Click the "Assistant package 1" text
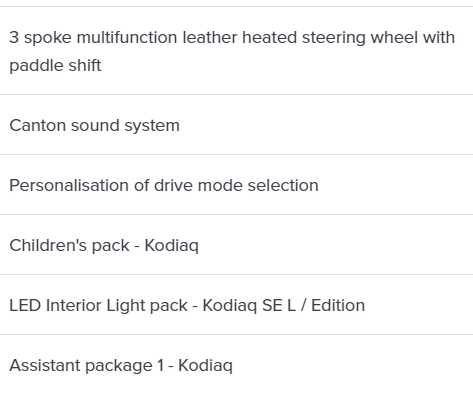Image resolution: width=473 pixels, height=400 pixels. (87, 366)
